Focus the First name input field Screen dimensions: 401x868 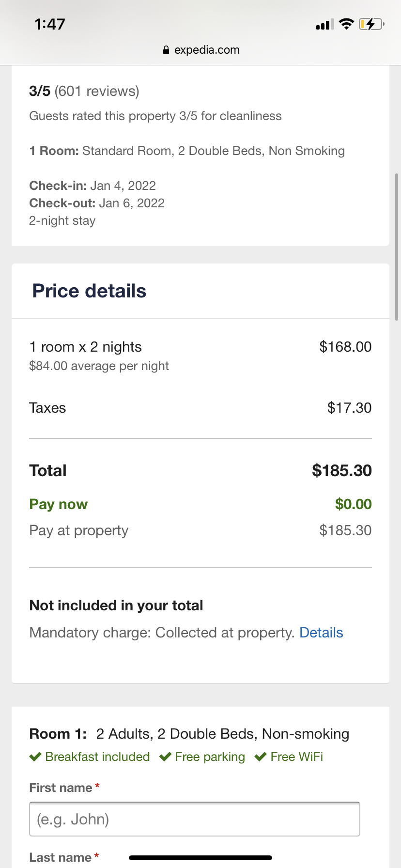(x=194, y=819)
